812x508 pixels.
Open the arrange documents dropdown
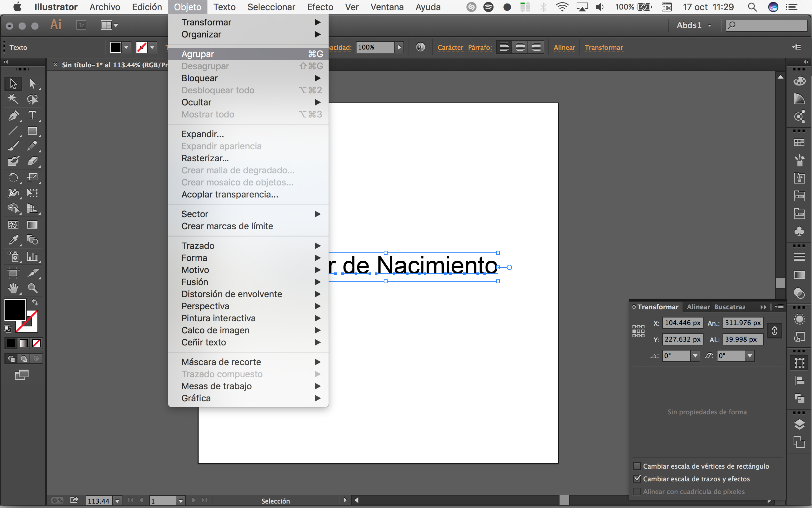tap(109, 25)
